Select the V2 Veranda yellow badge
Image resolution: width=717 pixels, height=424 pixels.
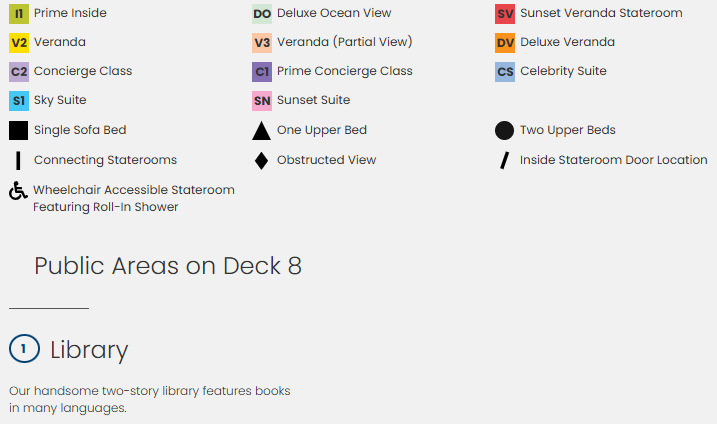[x=19, y=43]
